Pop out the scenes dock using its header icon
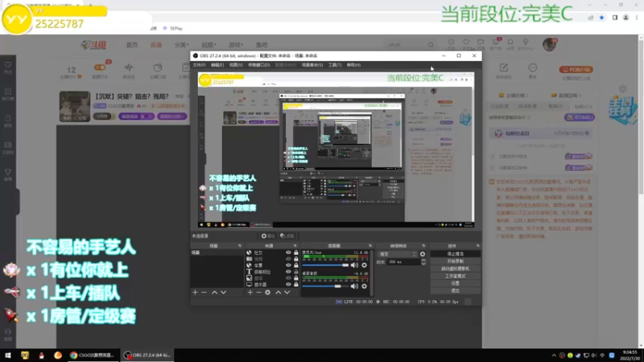 coord(240,246)
